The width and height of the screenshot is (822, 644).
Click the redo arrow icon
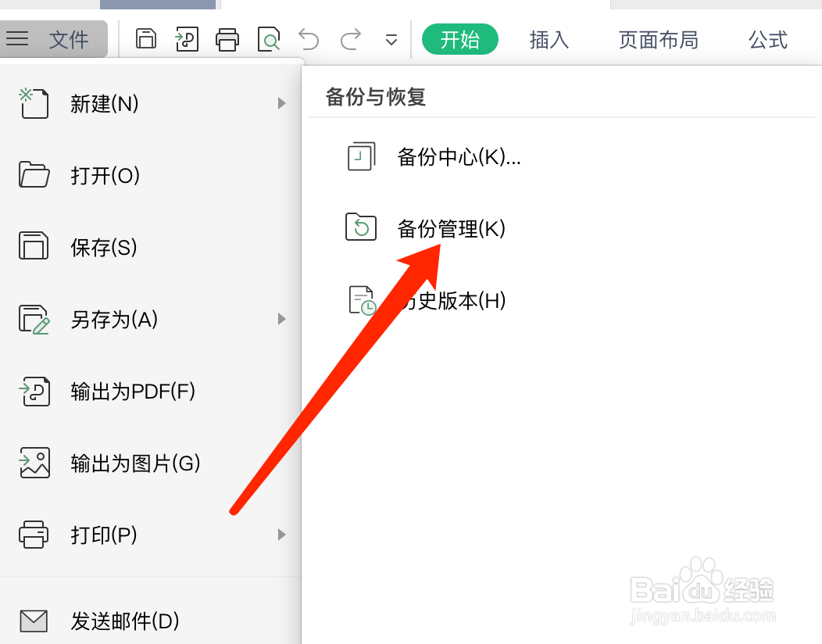[351, 39]
